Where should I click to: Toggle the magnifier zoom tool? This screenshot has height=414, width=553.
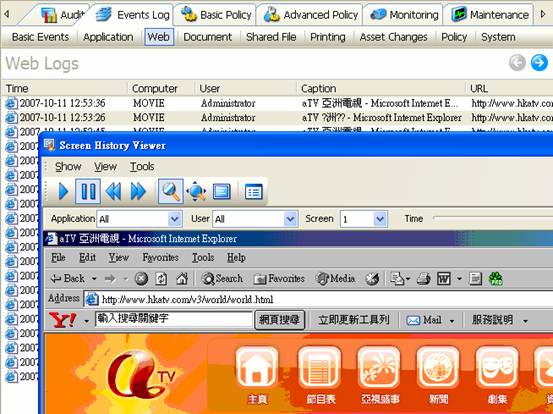click(171, 191)
